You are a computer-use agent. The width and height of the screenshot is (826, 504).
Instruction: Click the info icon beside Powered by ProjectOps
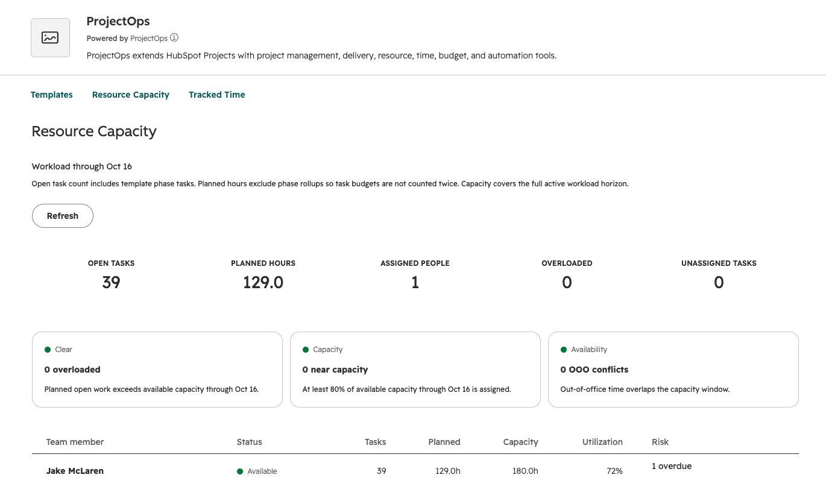tap(174, 37)
